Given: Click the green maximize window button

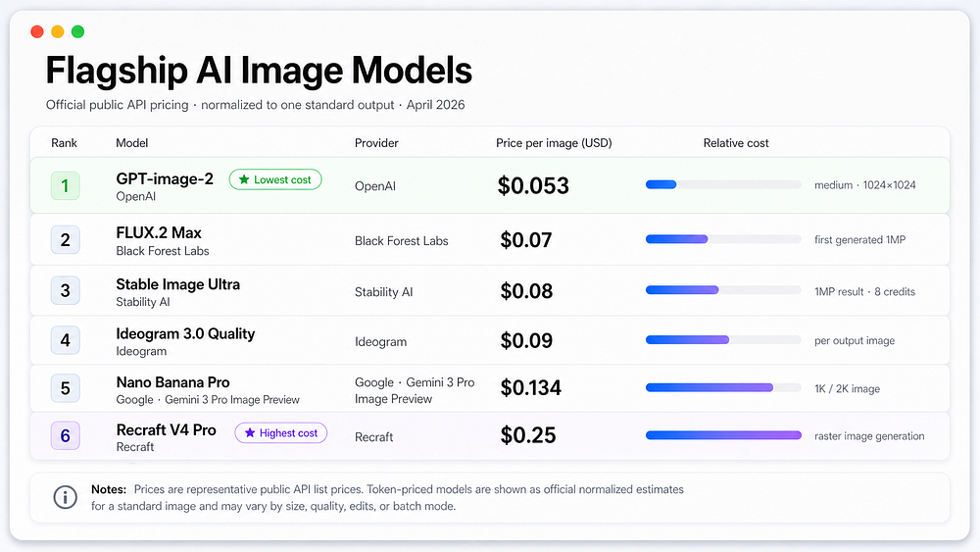Looking at the screenshot, I should [78, 32].
